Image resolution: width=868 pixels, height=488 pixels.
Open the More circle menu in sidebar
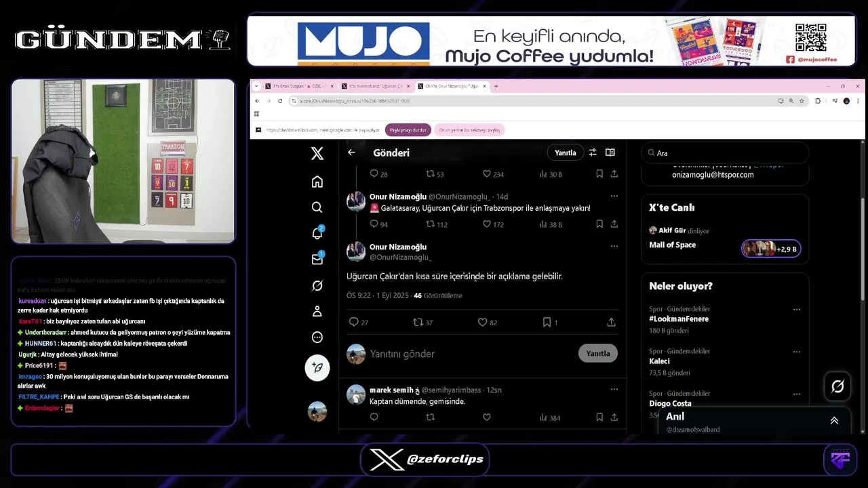(317, 337)
